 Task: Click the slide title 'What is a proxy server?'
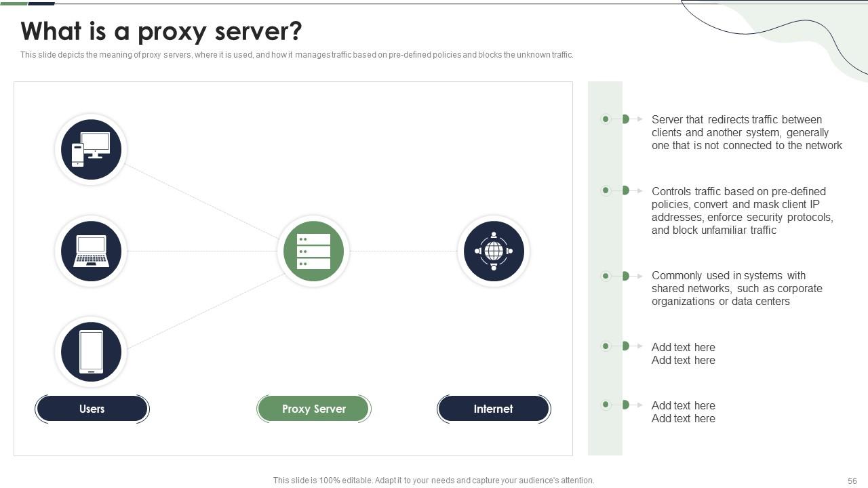coord(161,31)
